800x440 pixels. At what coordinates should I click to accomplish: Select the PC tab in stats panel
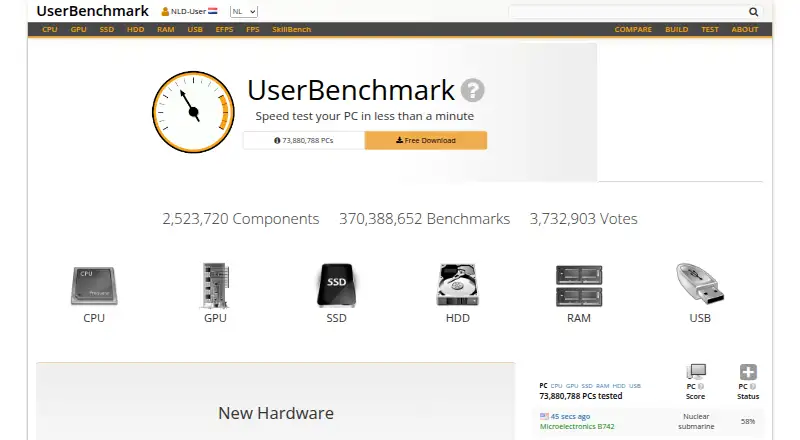coord(543,385)
